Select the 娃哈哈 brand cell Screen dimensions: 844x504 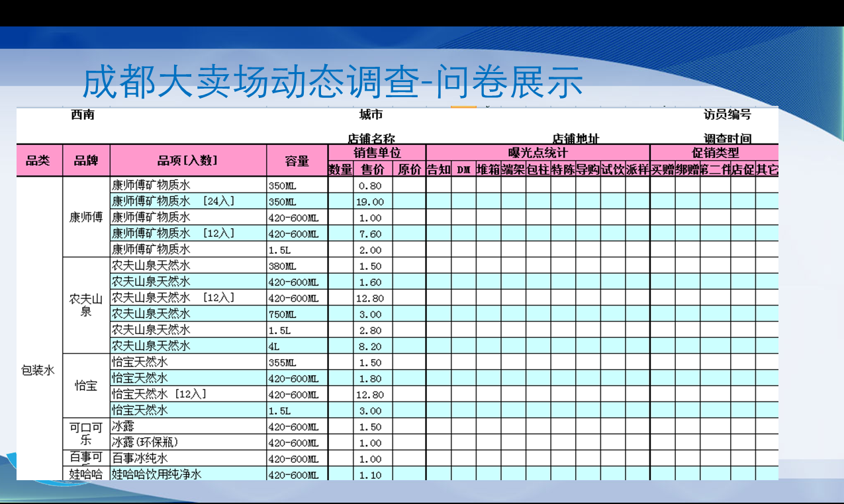pos(86,474)
